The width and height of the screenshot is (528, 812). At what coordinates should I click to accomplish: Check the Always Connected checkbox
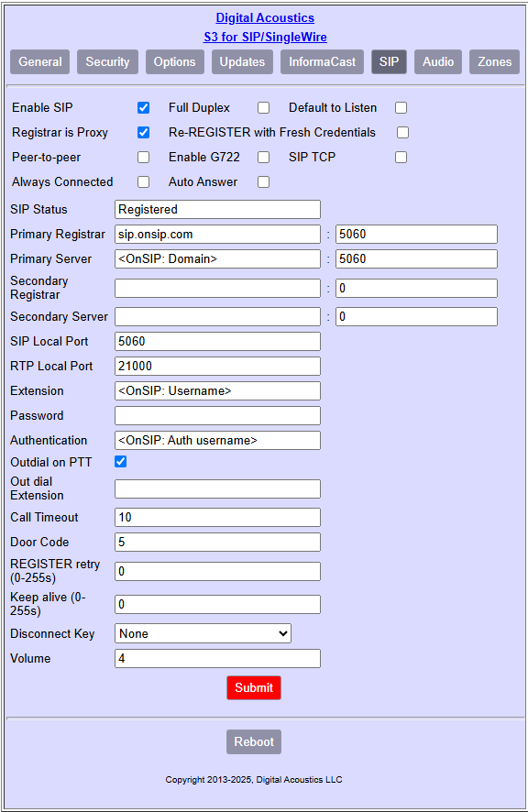[144, 182]
